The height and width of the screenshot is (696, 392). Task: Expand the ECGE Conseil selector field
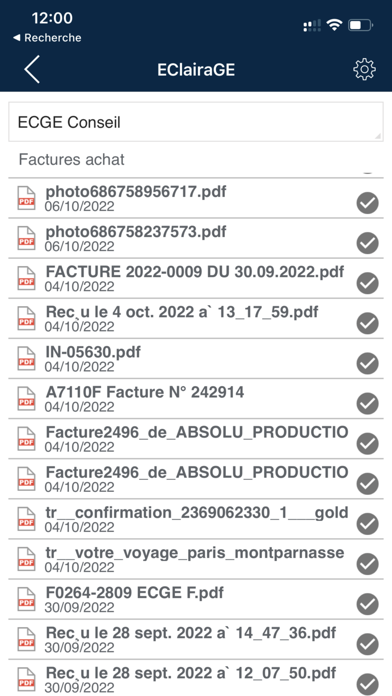(x=196, y=122)
